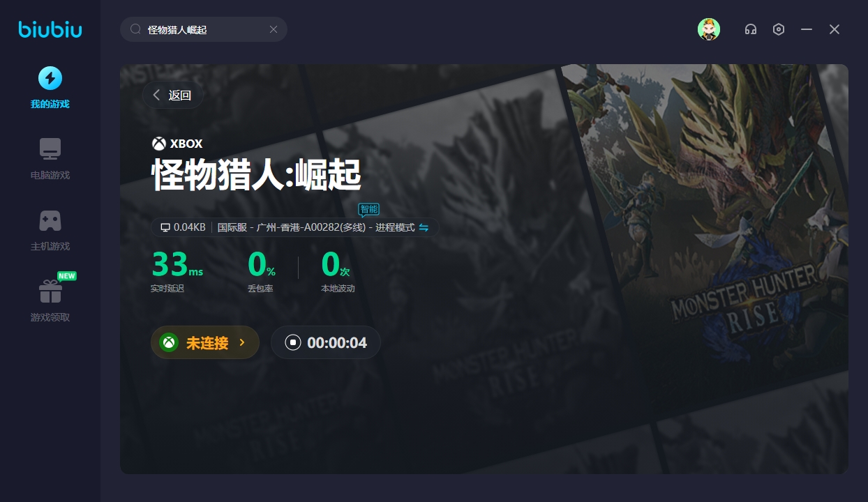Click the 智能 mode badge
Image resolution: width=868 pixels, height=502 pixels.
(x=369, y=209)
